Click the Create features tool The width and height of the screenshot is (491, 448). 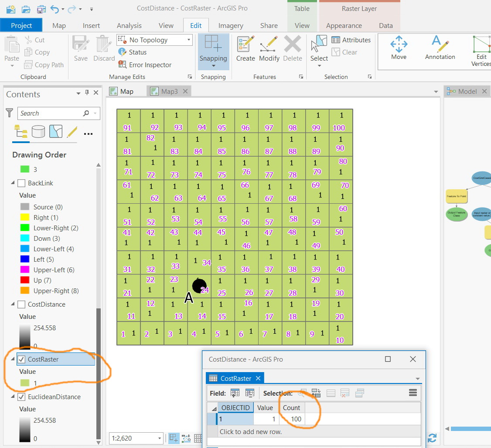point(245,48)
